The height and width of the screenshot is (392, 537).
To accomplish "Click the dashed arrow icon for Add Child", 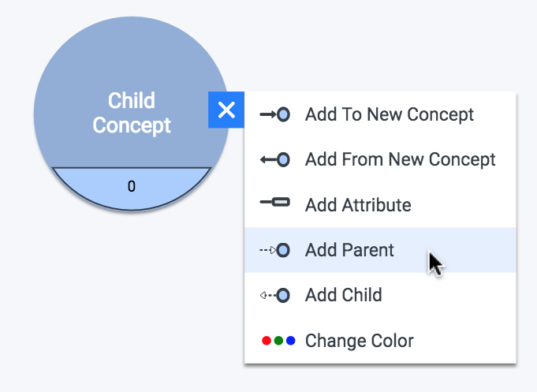I will tap(274, 295).
